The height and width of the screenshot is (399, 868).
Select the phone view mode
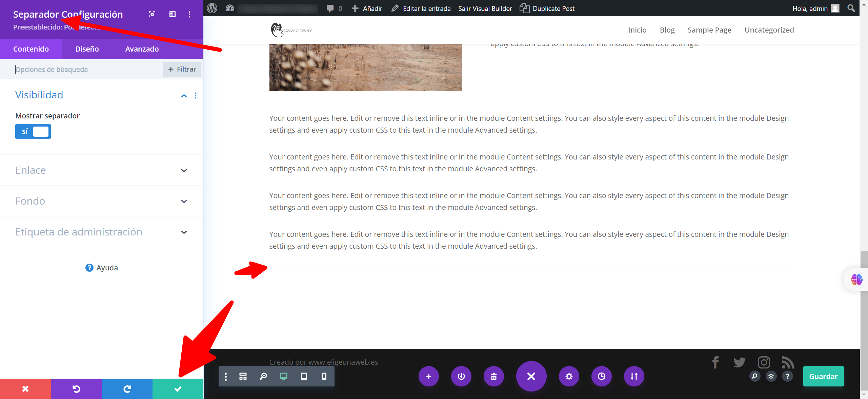(324, 376)
